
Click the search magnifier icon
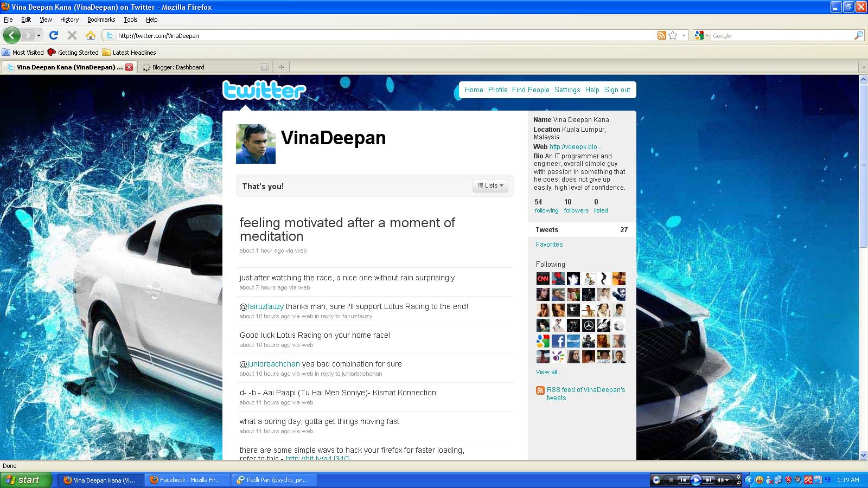pyautogui.click(x=858, y=35)
